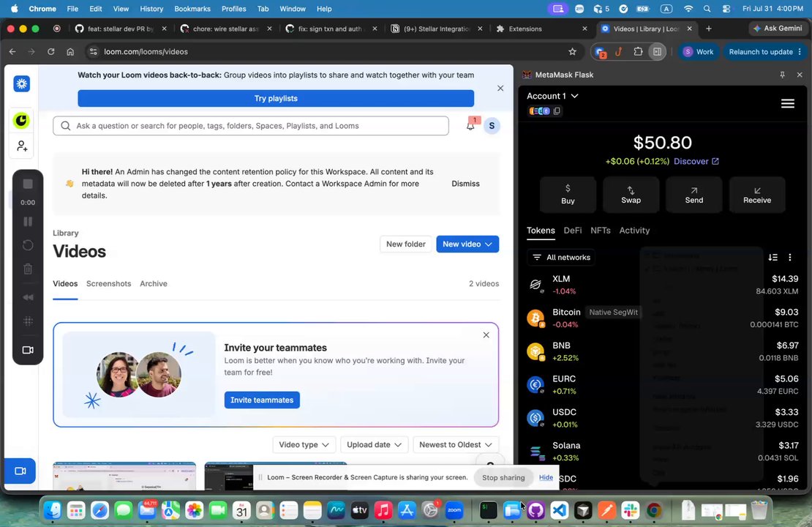Expand Account 1 selector in MetaMask

pos(552,96)
